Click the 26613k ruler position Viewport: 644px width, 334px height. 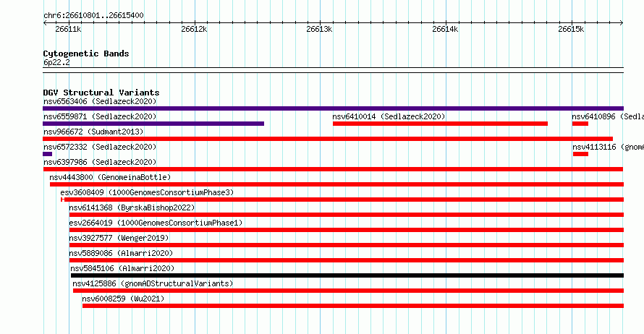(319, 29)
